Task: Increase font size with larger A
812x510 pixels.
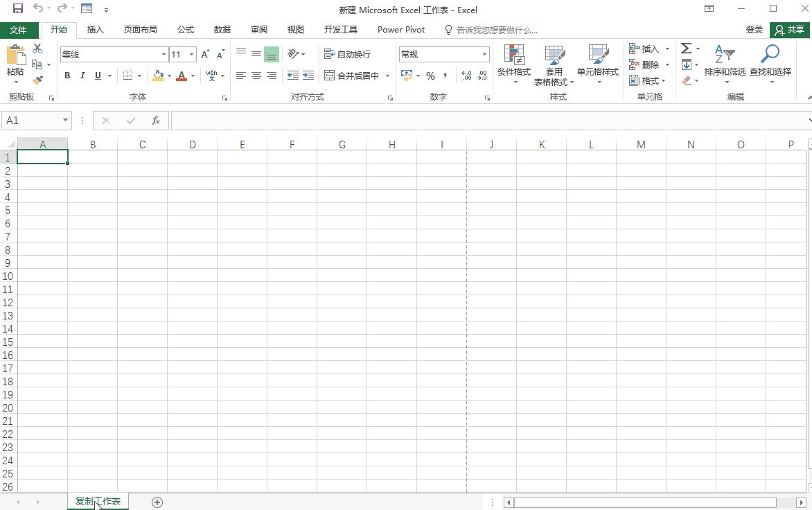Action: tap(205, 54)
